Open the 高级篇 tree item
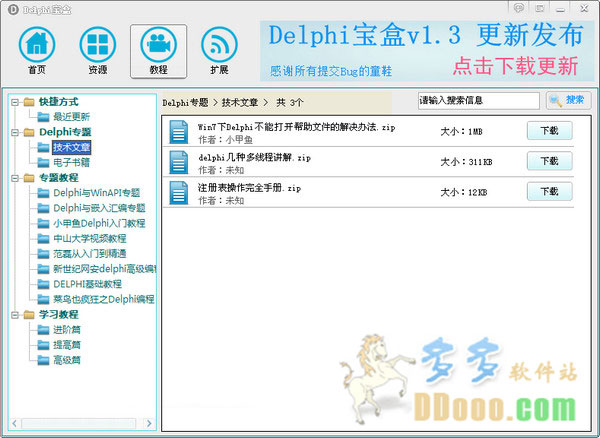Image resolution: width=600 pixels, height=438 pixels. [x=67, y=360]
